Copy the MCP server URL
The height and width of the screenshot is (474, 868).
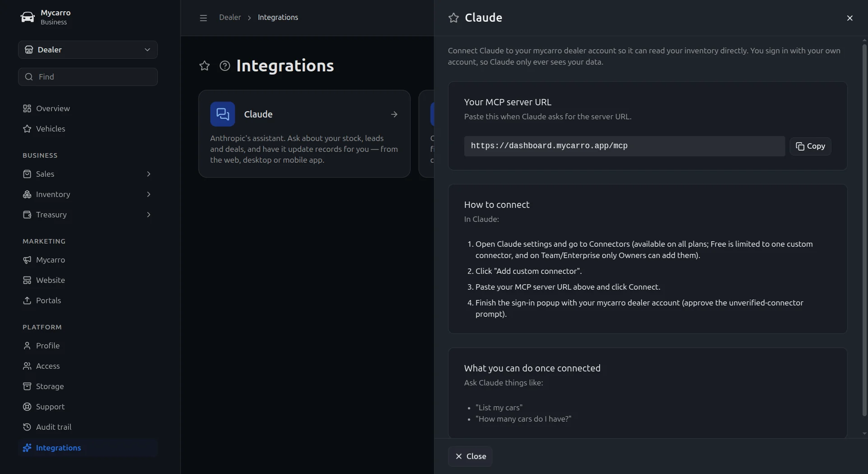click(x=810, y=146)
